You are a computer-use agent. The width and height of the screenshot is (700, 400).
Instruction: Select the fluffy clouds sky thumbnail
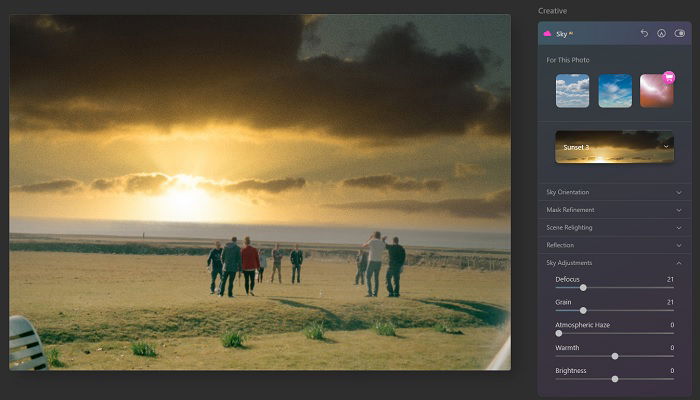pos(572,91)
